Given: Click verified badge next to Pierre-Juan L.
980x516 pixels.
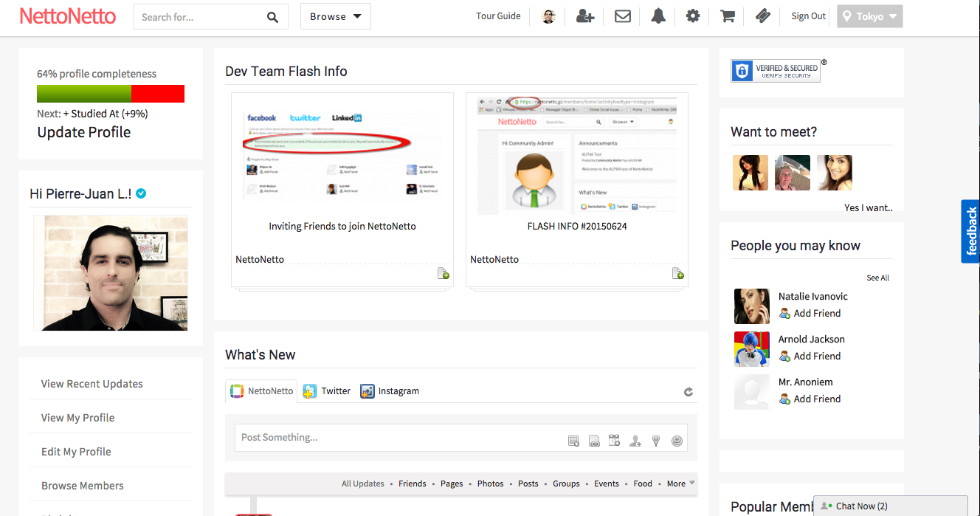Looking at the screenshot, I should (x=141, y=193).
